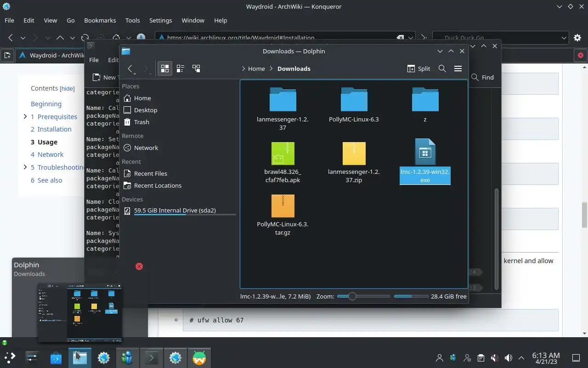
Task: Click Konqueror's Up arrow
Action: coord(60,38)
